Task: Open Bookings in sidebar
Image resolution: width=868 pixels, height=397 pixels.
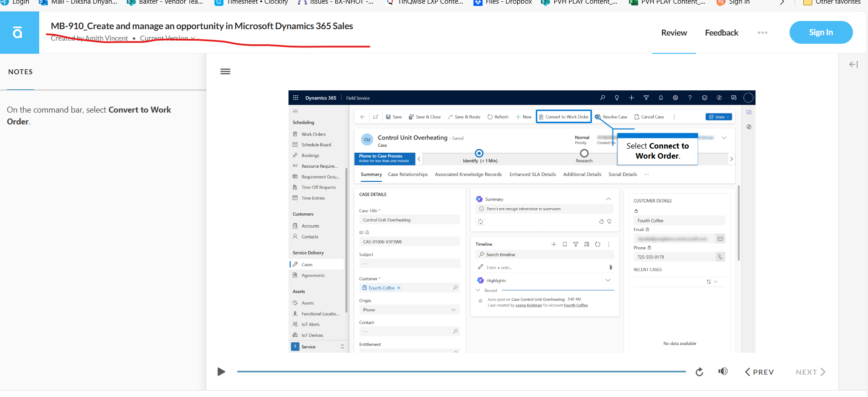Action: click(310, 155)
